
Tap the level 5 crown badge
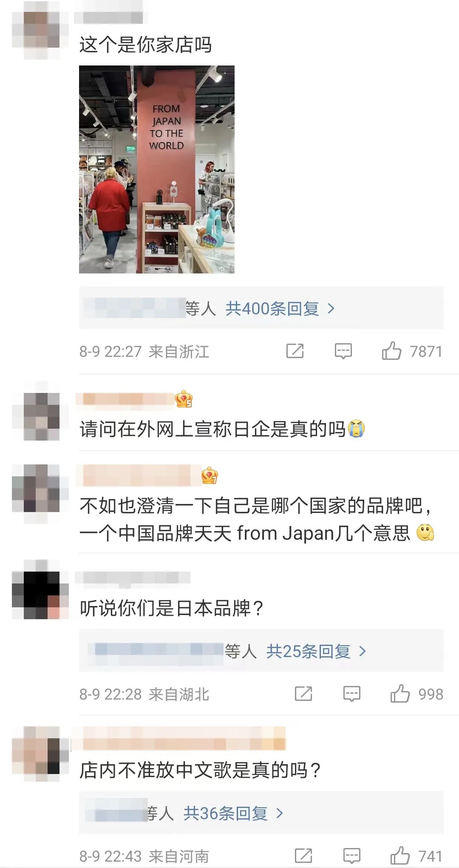(184, 399)
